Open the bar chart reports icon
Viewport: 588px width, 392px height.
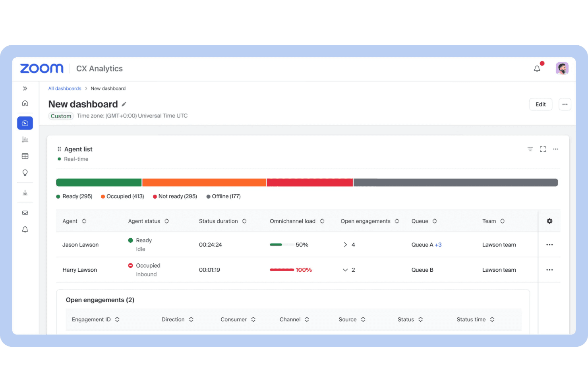(x=25, y=139)
